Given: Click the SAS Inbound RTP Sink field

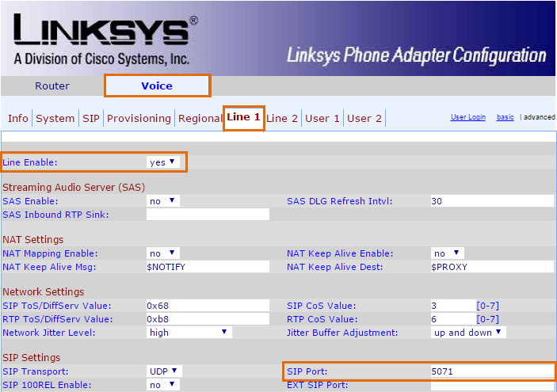Looking at the screenshot, I should point(208,215).
